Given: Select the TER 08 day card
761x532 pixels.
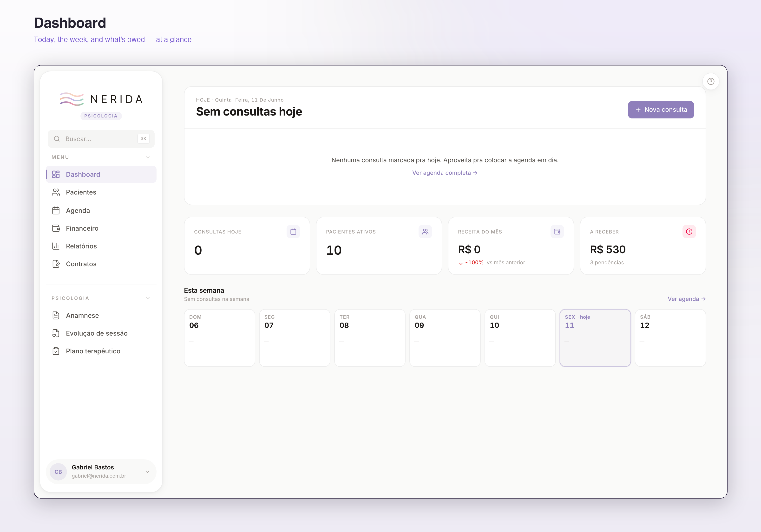Looking at the screenshot, I should point(370,338).
